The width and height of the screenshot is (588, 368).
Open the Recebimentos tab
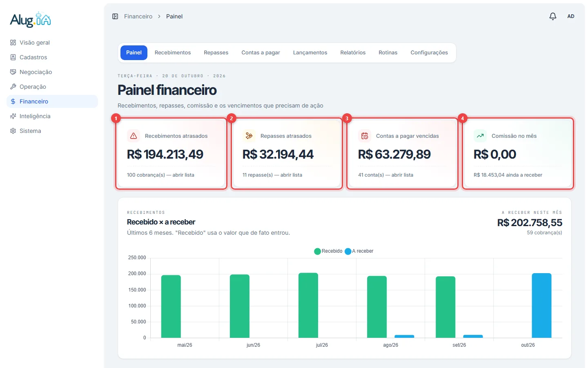pos(173,53)
